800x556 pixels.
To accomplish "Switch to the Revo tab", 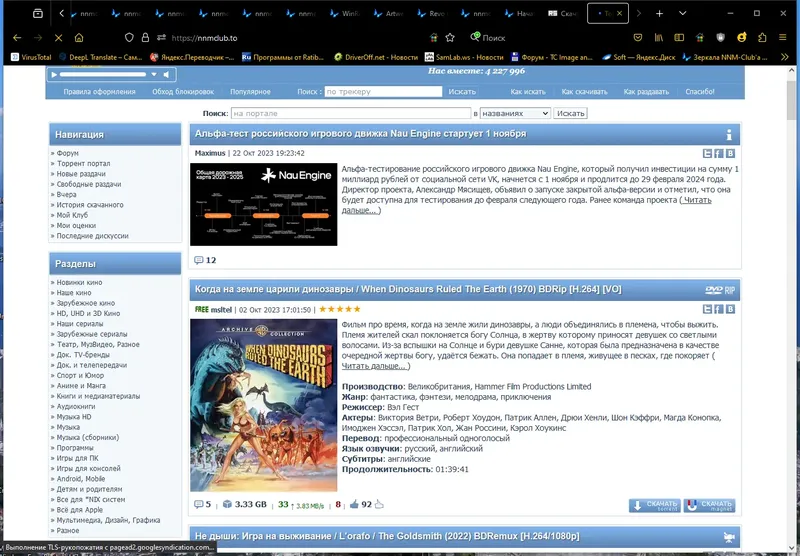I will [x=433, y=14].
